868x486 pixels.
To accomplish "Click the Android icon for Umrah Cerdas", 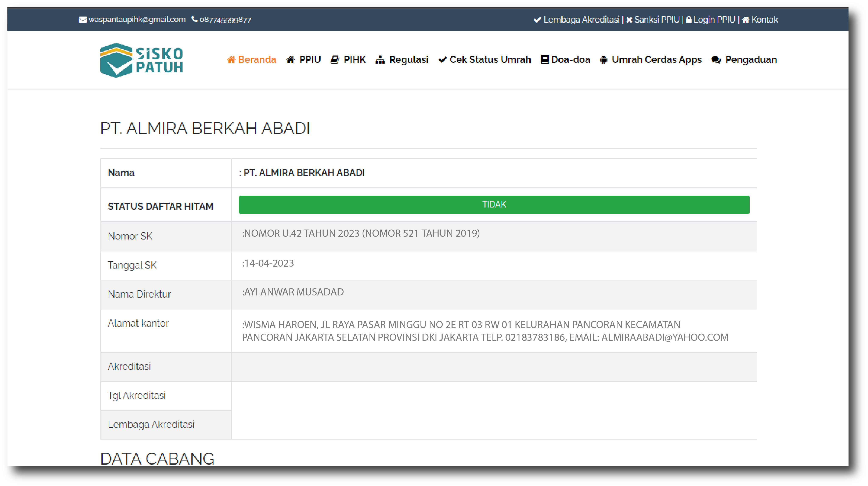I will click(x=603, y=60).
